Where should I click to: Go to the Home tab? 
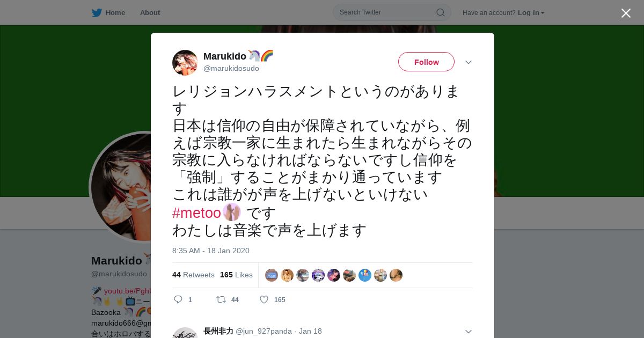[x=115, y=13]
